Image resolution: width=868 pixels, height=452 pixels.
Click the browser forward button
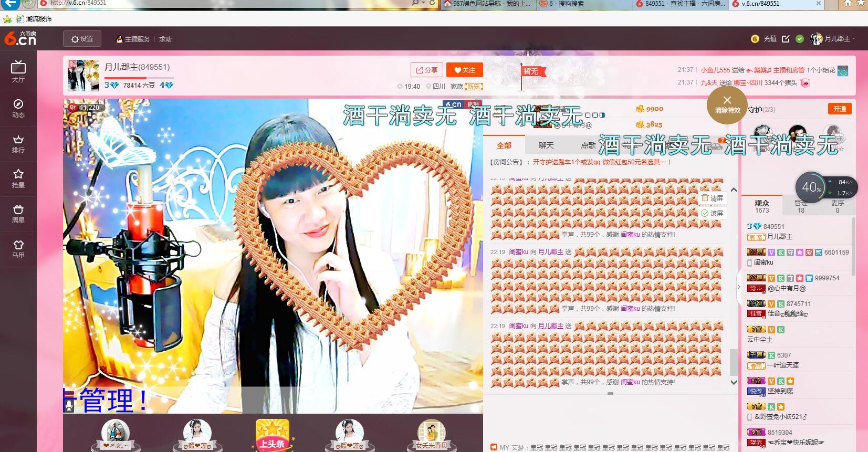coord(29,3)
